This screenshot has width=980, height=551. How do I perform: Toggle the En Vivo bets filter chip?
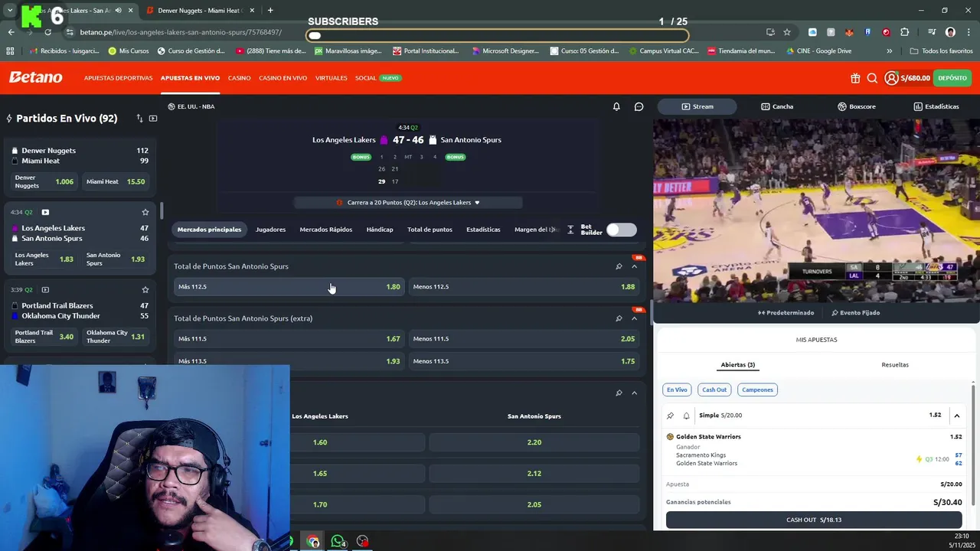(677, 390)
